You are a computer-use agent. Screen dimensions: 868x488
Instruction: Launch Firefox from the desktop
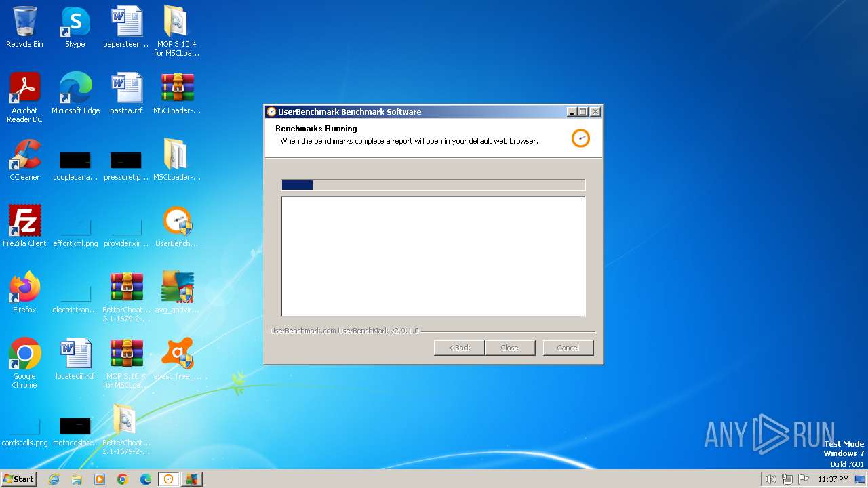tap(24, 293)
